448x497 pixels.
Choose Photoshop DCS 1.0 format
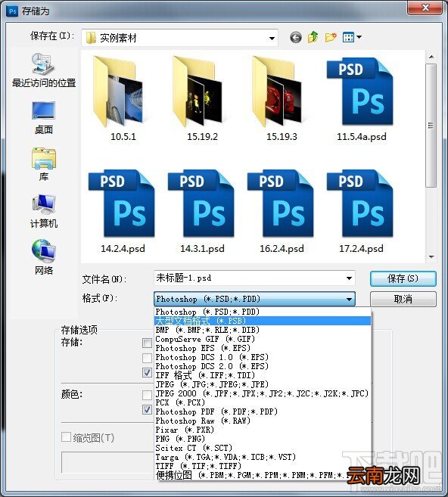tap(263, 357)
